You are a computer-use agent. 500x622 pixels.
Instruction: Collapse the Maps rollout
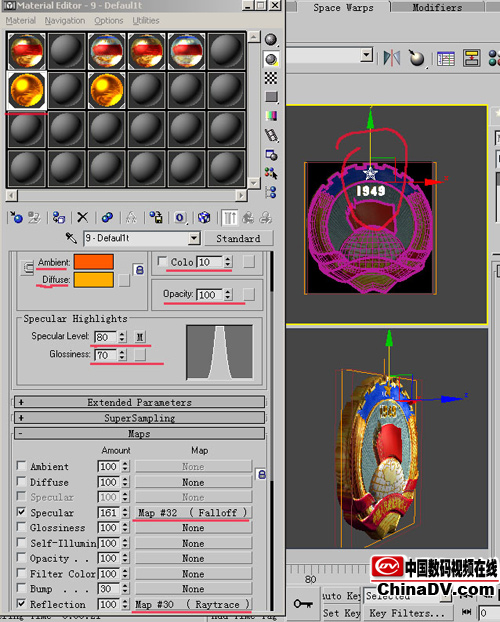coord(139,434)
